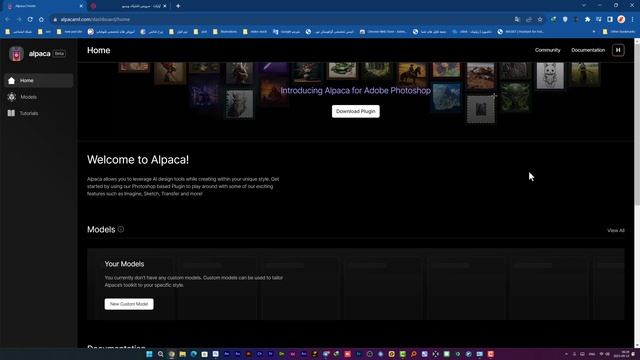This screenshot has width=640, height=360.
Task: Open the Extensions puzzle icon
Action: tap(587, 19)
